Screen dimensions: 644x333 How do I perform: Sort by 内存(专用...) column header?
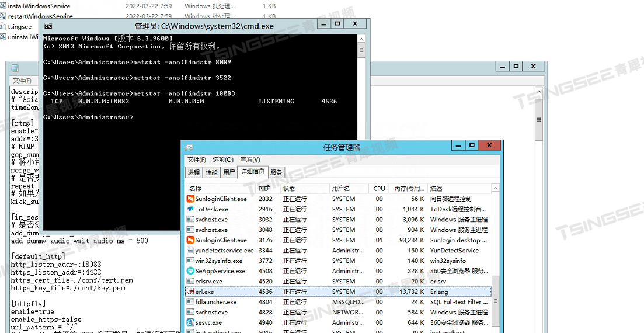(x=408, y=188)
